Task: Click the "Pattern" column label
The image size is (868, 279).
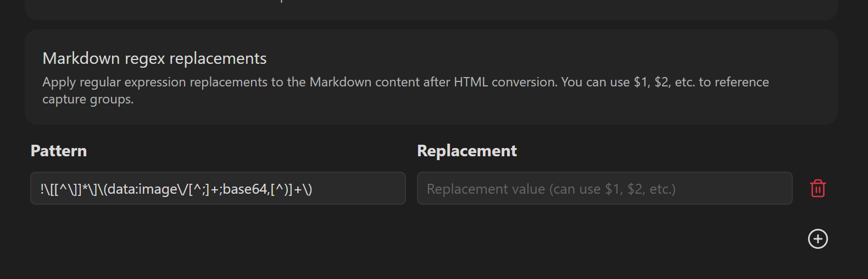Action: click(59, 151)
